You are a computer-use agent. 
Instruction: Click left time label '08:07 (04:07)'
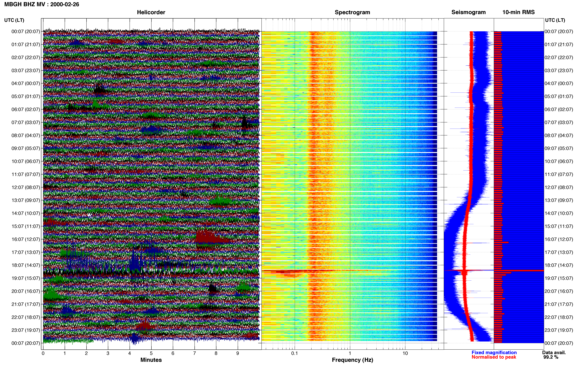(x=26, y=135)
